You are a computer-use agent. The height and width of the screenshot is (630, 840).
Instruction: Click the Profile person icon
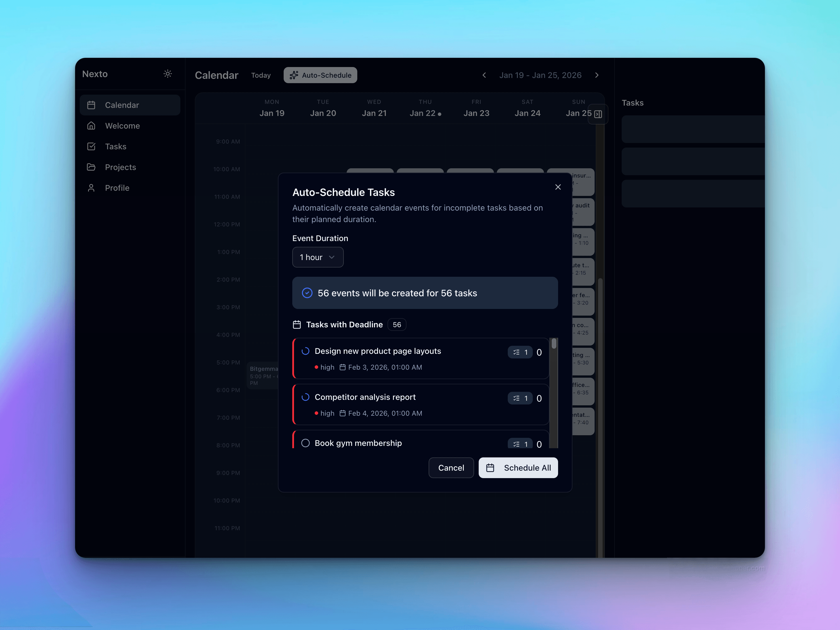(x=91, y=188)
